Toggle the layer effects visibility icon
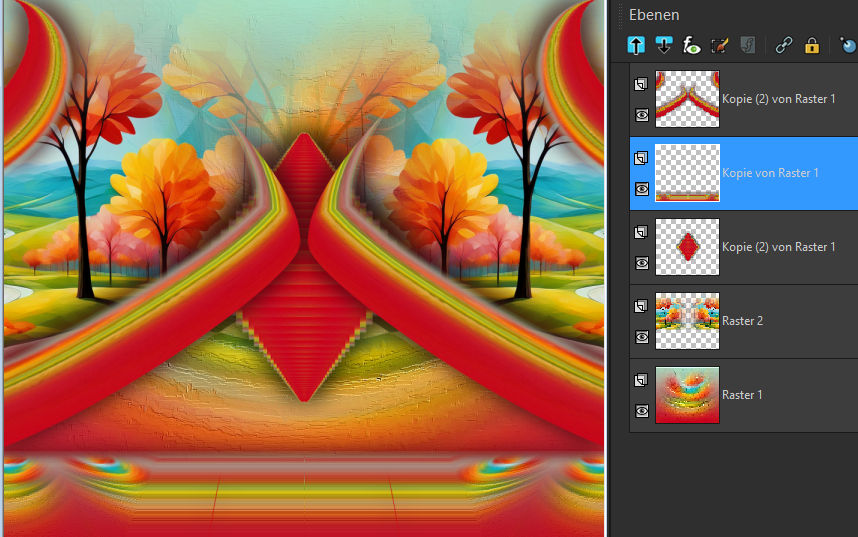 click(692, 45)
